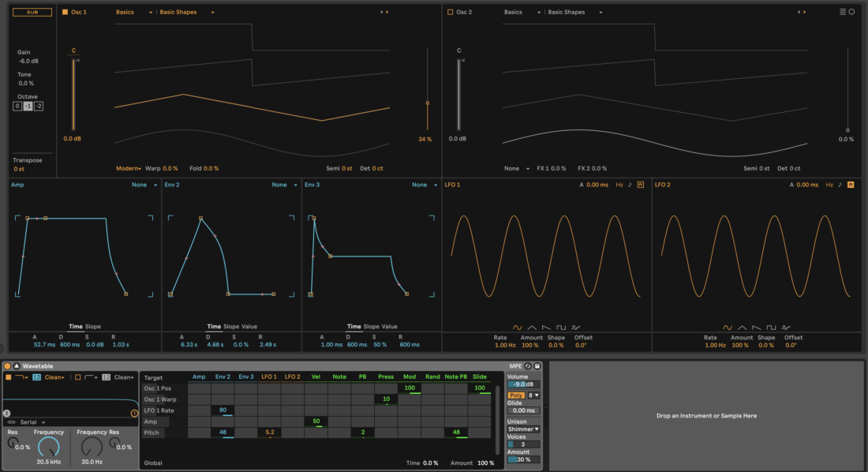868x472 pixels.
Task: Click the Env 2 to LFO 1 Rate matrix cell
Action: click(x=223, y=410)
